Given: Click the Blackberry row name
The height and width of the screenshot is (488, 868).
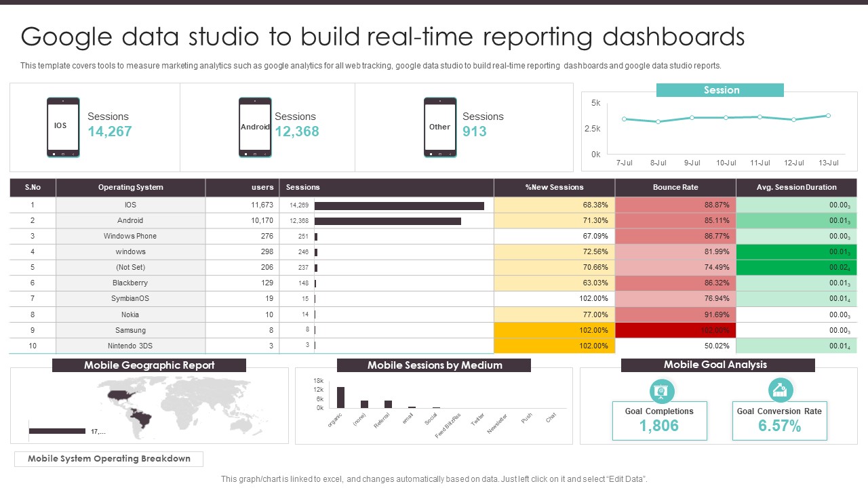Looking at the screenshot, I should 130,283.
